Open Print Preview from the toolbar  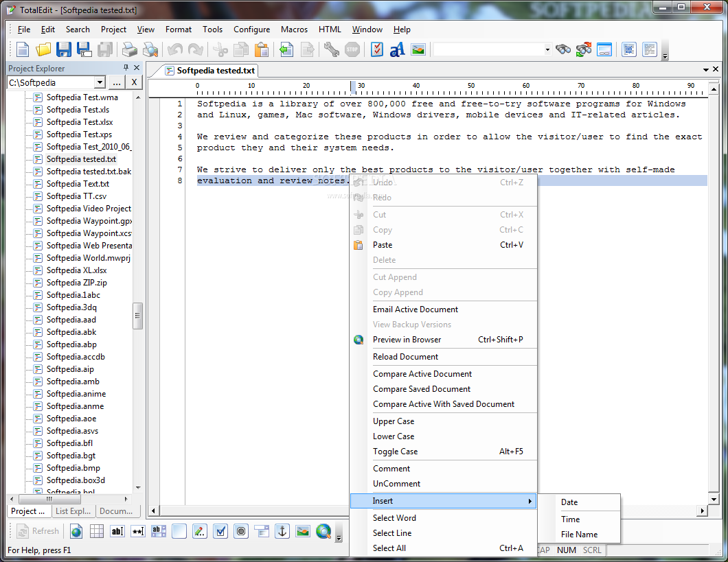[x=150, y=49]
